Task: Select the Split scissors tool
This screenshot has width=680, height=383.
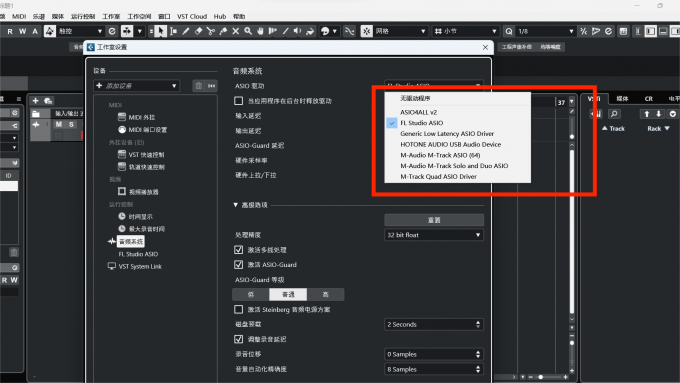Action: point(211,31)
